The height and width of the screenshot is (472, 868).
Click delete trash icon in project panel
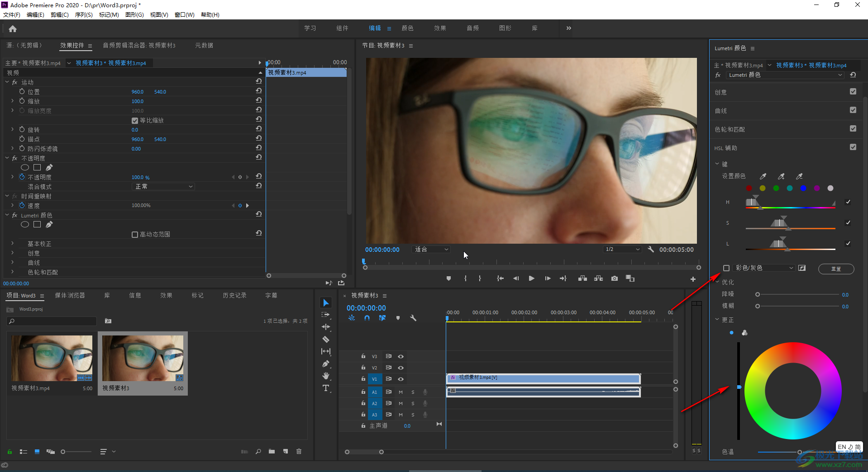point(299,451)
